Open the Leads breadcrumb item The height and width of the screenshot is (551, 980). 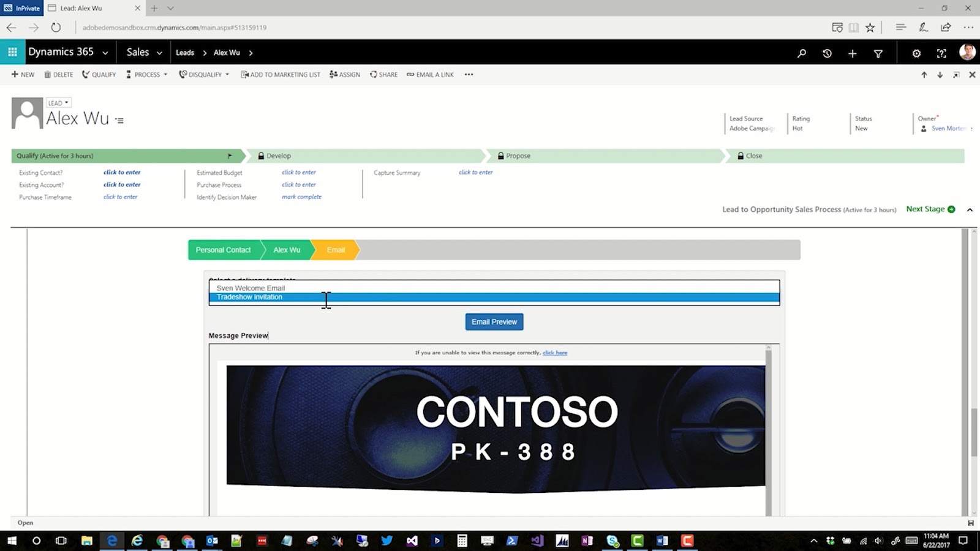point(185,53)
